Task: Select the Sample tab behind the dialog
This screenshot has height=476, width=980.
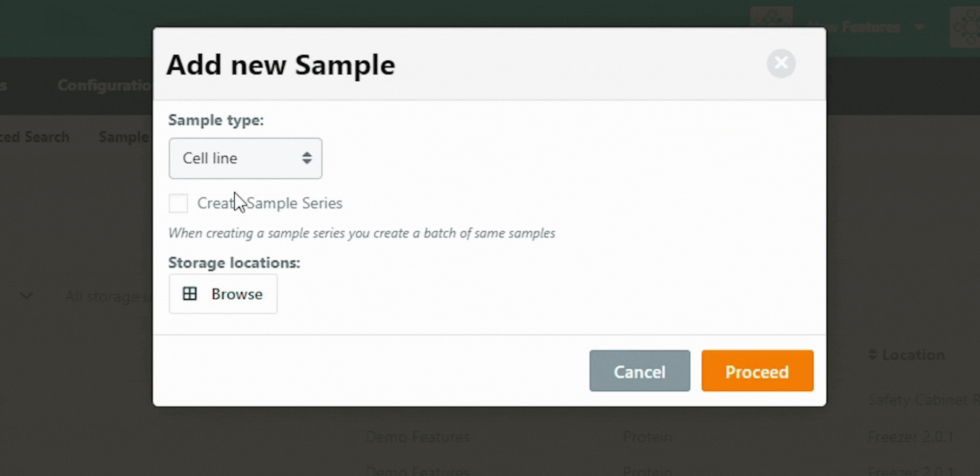Action: pyautogui.click(x=124, y=137)
